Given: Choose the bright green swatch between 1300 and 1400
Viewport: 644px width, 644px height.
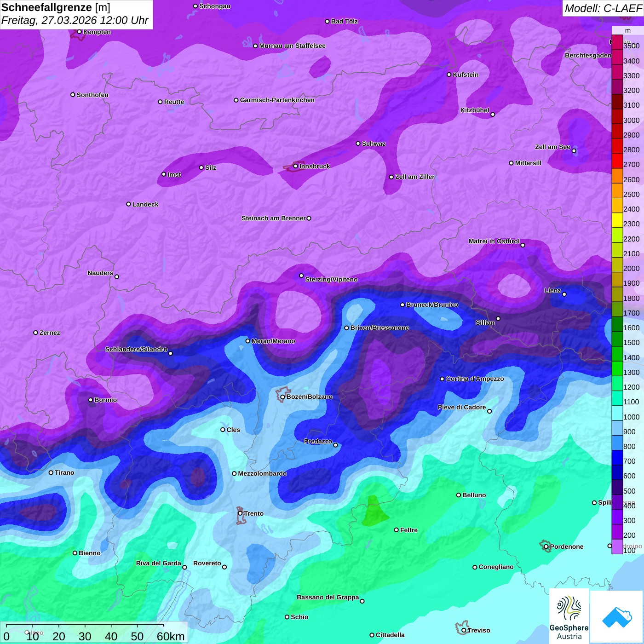Looking at the screenshot, I should 617,368.
